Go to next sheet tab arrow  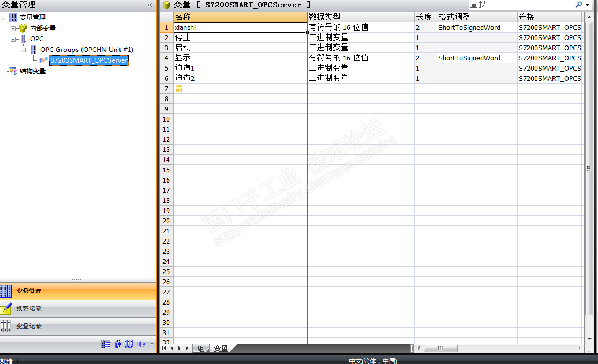click(x=180, y=348)
